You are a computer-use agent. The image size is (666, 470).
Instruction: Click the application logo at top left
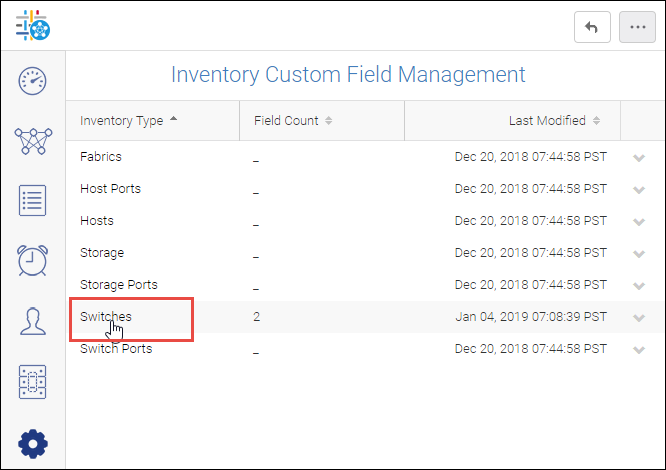33,27
